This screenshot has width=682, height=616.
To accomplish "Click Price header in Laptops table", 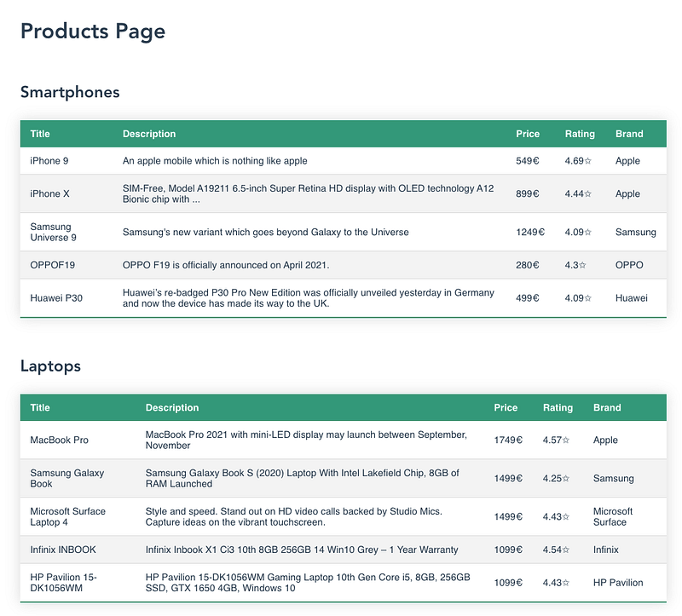I will point(506,408).
